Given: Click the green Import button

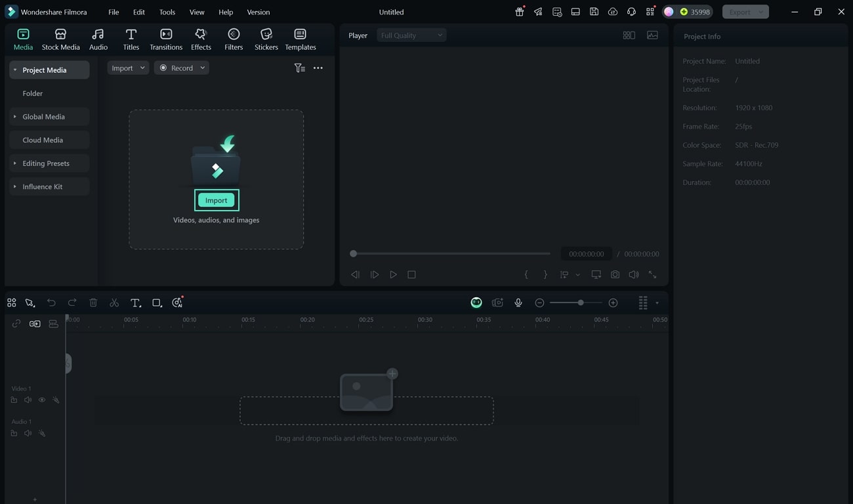Looking at the screenshot, I should 216,200.
